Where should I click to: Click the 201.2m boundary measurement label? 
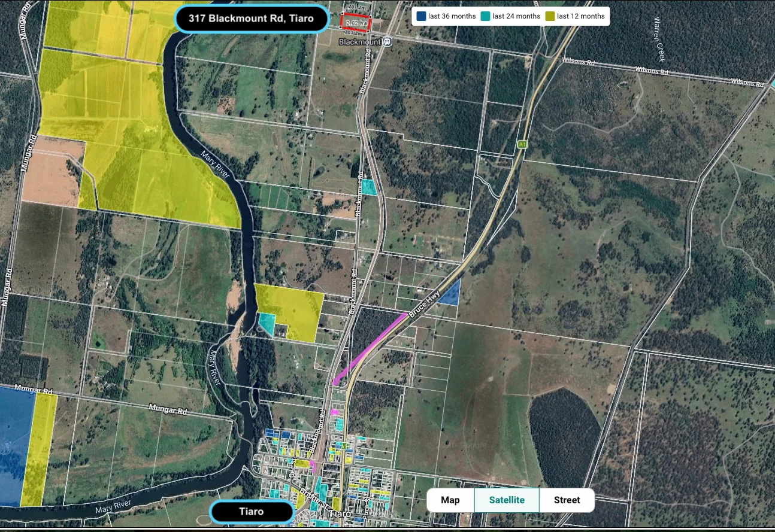(357, 7)
